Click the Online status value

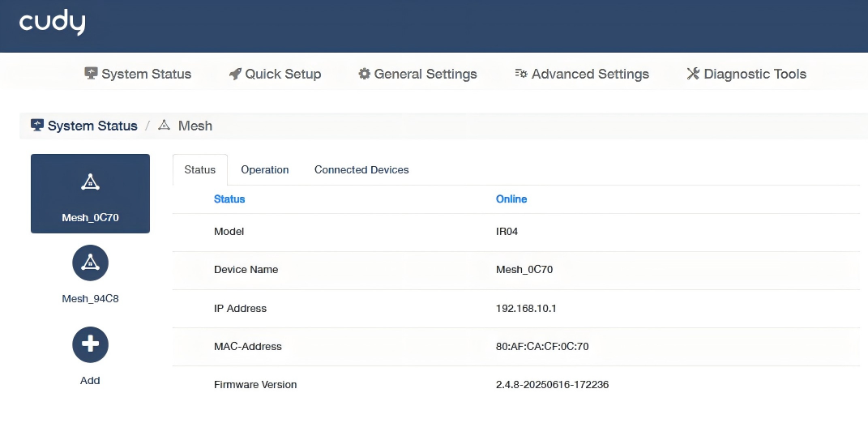pos(511,199)
